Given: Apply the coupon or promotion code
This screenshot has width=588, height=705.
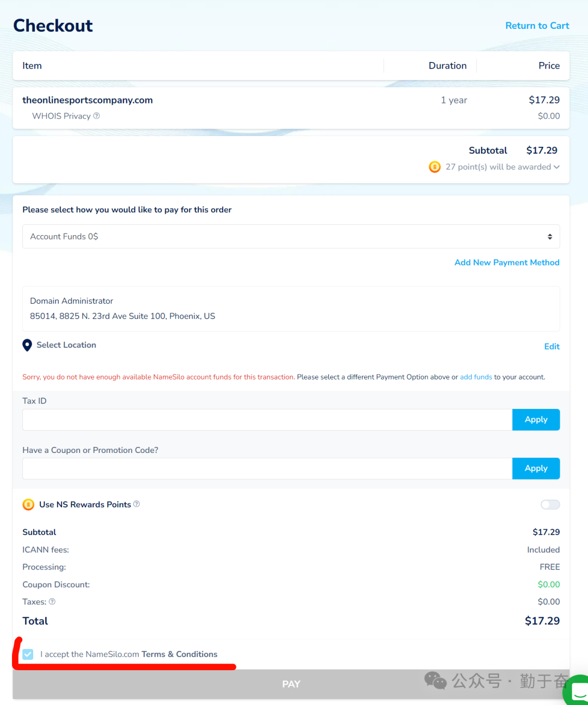Looking at the screenshot, I should click(536, 469).
